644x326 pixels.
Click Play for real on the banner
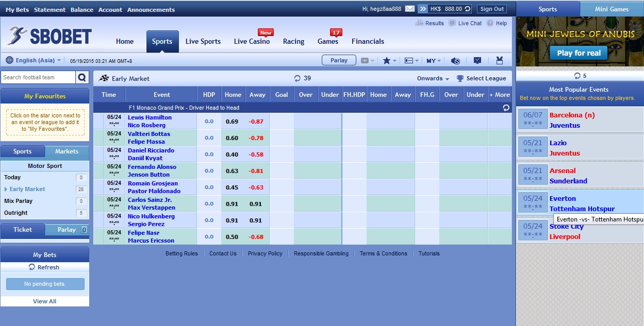[579, 53]
